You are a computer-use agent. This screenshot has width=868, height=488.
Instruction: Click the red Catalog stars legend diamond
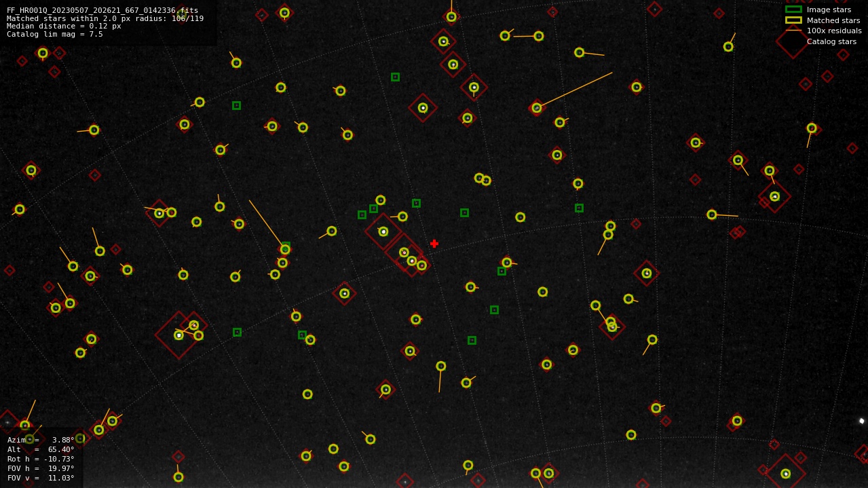pos(793,41)
